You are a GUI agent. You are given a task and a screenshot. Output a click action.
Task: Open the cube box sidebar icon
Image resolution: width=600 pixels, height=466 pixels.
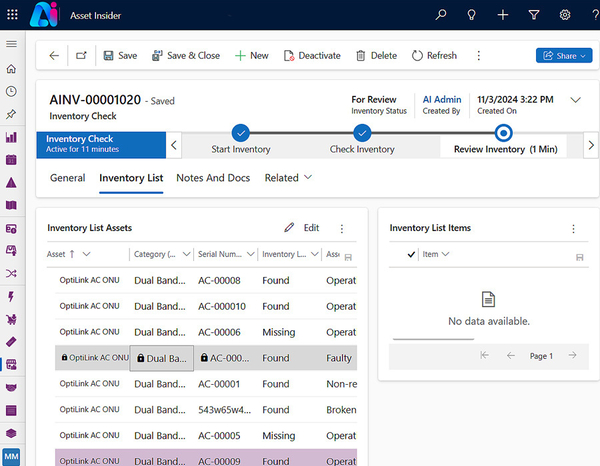click(x=11, y=433)
